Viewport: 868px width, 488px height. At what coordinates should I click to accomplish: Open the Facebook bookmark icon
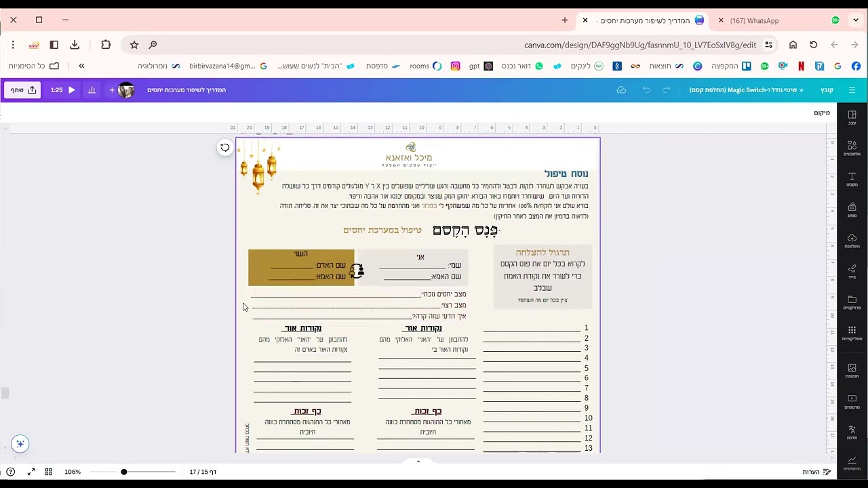pyautogui.click(x=856, y=66)
